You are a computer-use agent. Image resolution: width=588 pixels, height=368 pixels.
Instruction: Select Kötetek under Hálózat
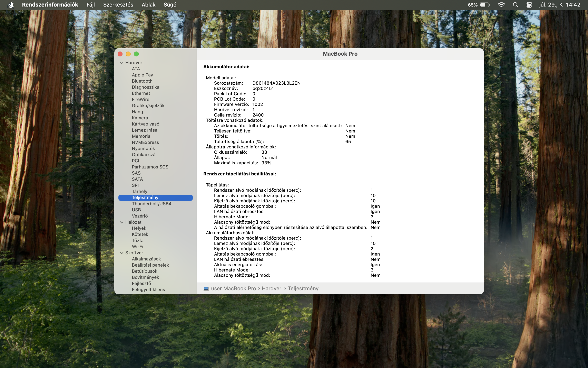pos(156,234)
